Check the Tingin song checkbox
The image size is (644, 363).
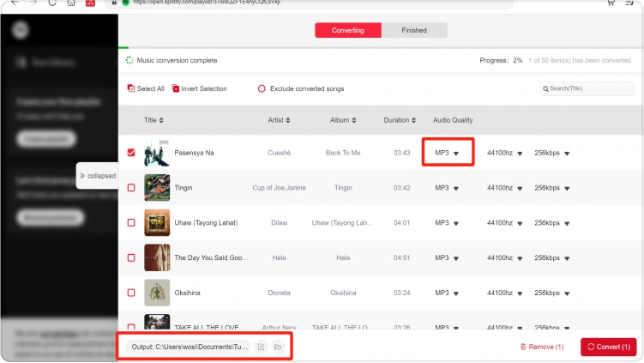tap(131, 187)
